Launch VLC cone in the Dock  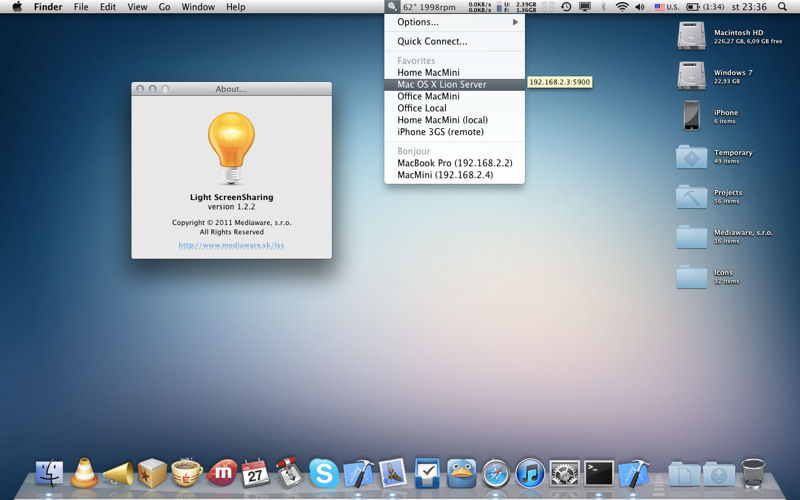click(84, 473)
